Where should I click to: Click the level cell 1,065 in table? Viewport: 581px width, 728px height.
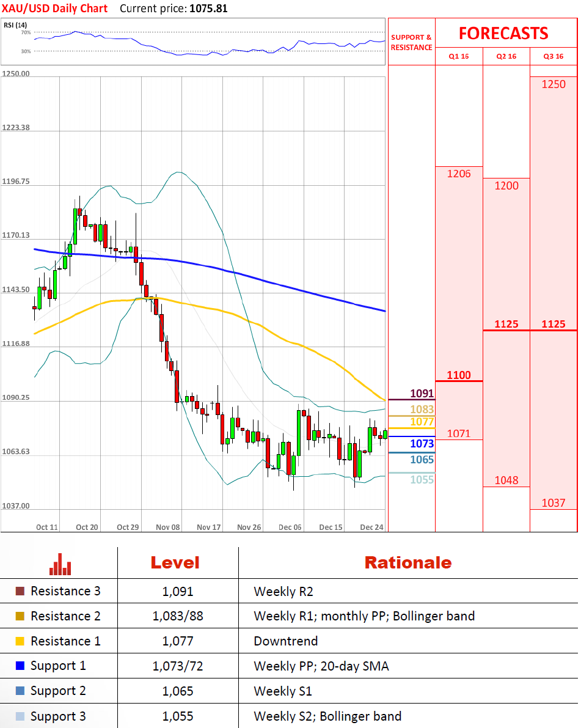(x=178, y=691)
